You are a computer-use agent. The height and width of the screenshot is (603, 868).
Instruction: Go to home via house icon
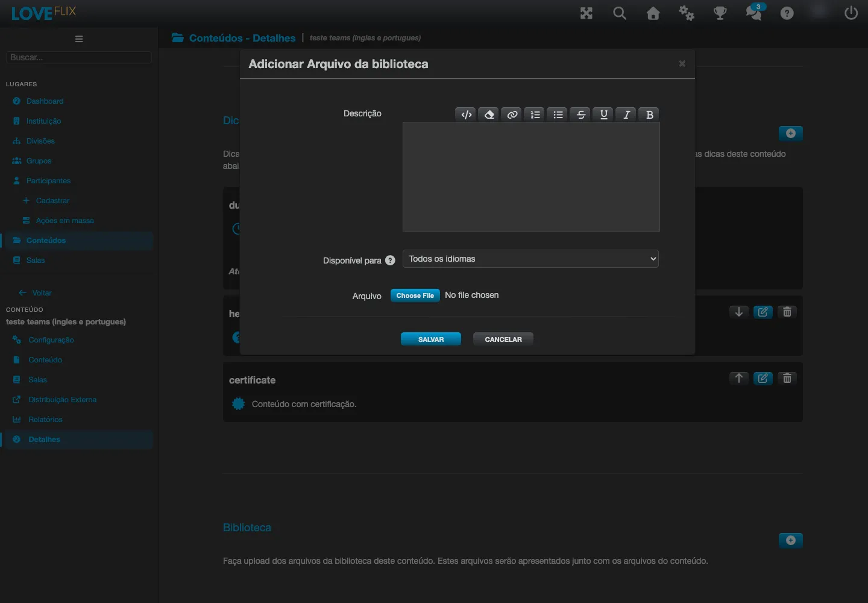click(653, 13)
